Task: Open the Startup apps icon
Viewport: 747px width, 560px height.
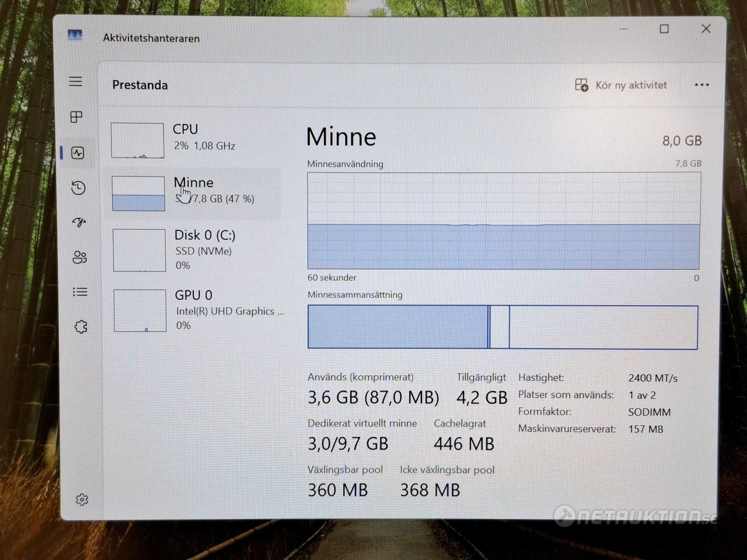Action: 79,222
